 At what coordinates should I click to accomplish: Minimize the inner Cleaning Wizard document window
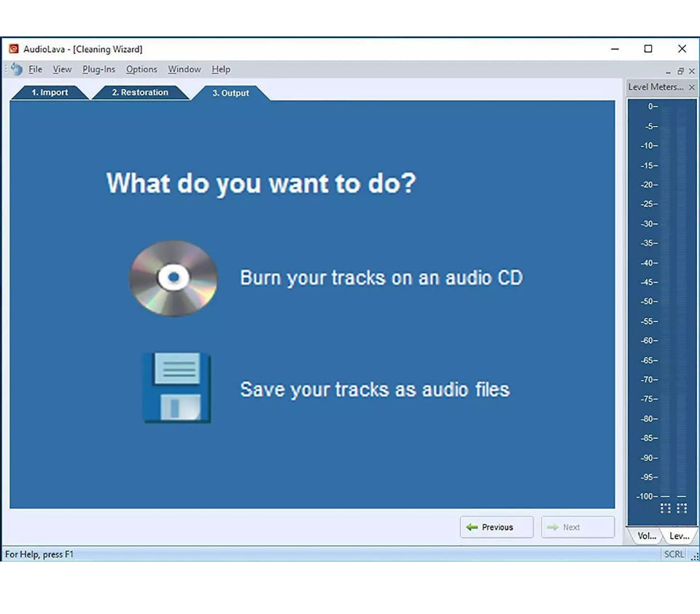668,71
